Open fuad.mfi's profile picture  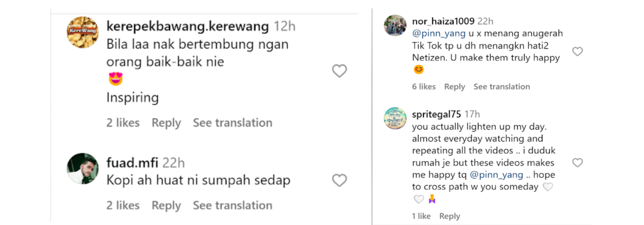coord(83,168)
